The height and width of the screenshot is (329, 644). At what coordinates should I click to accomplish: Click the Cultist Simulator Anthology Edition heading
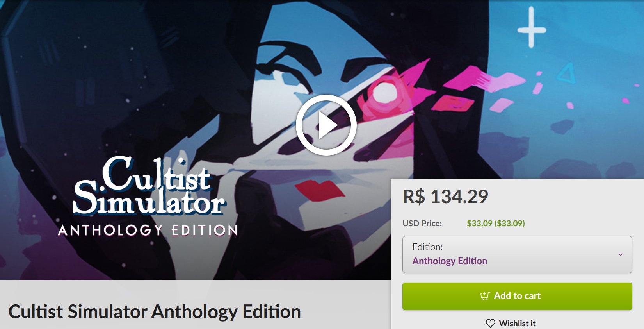point(155,311)
